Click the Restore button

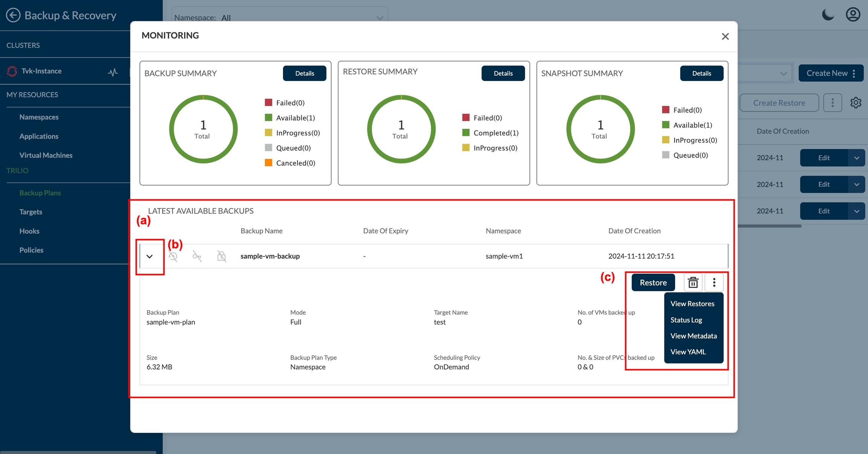click(x=653, y=282)
